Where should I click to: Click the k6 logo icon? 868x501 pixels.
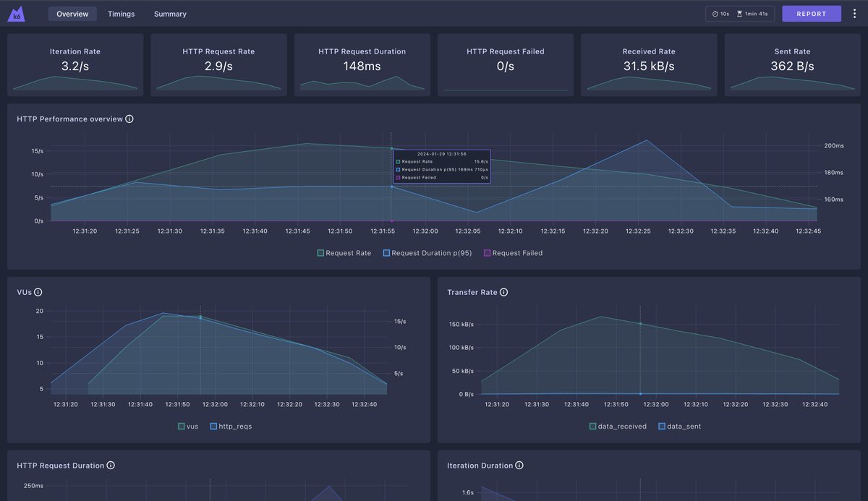pyautogui.click(x=16, y=14)
